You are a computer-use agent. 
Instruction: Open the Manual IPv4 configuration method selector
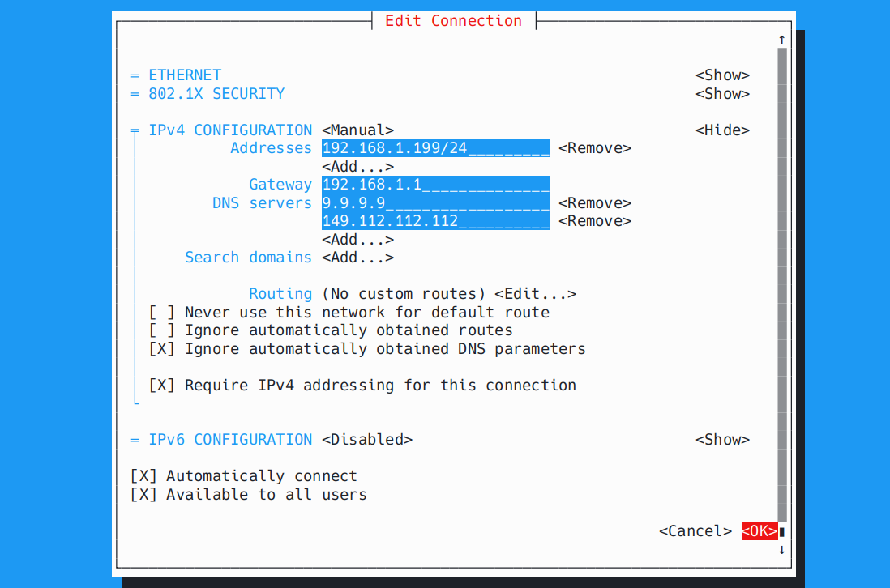[357, 130]
